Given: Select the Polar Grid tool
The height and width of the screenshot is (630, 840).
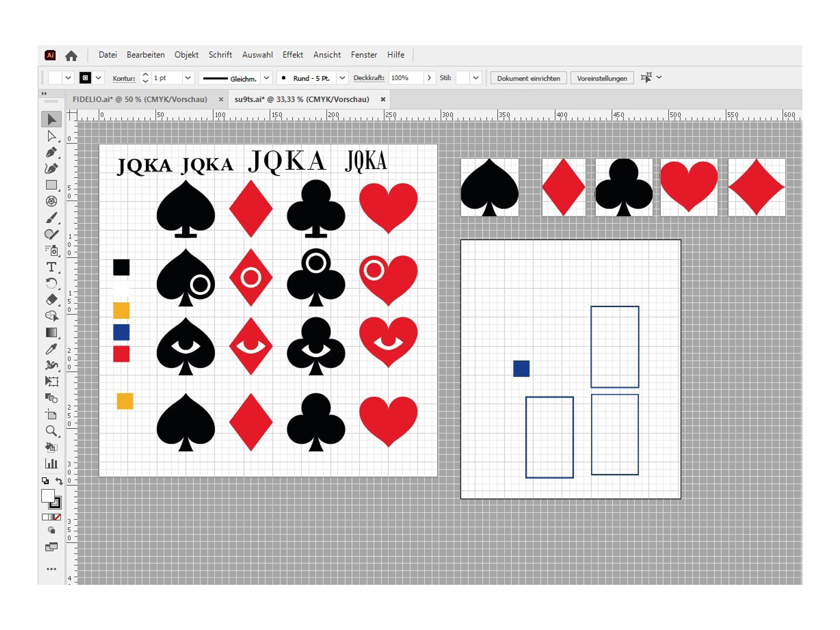Looking at the screenshot, I should point(52,201).
